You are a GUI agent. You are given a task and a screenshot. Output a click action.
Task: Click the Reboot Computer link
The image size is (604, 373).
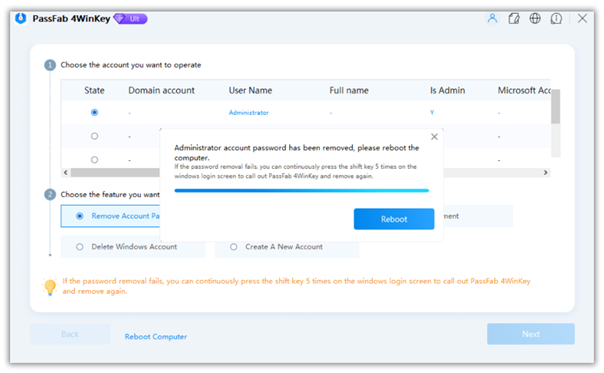pos(156,336)
